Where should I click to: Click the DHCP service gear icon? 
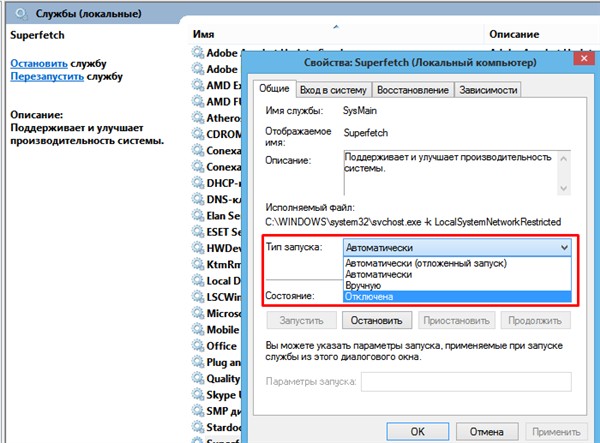(x=198, y=183)
